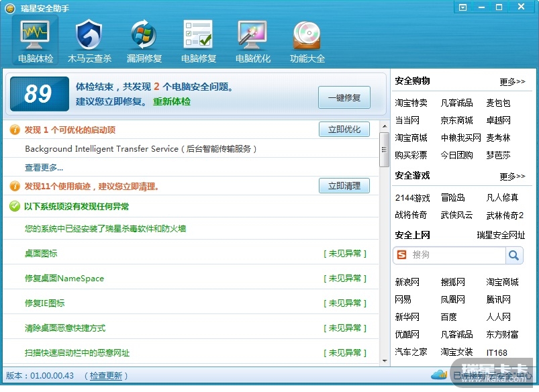Open the 凡人修真 game link
The width and height of the screenshot is (539, 392).
tap(503, 198)
